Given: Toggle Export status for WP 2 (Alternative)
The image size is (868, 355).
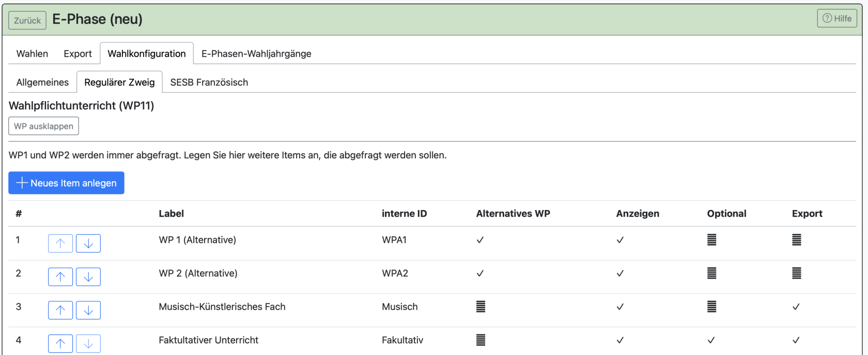Looking at the screenshot, I should click(x=796, y=273).
